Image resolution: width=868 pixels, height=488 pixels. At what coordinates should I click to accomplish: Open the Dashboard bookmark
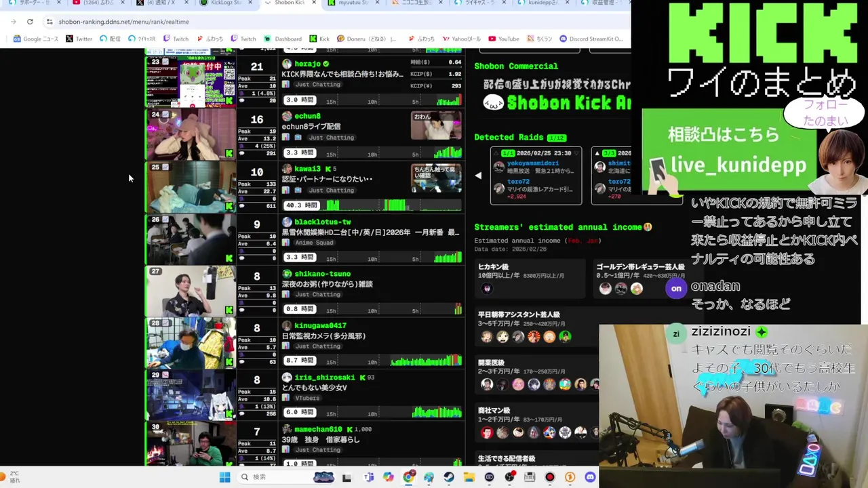(283, 39)
